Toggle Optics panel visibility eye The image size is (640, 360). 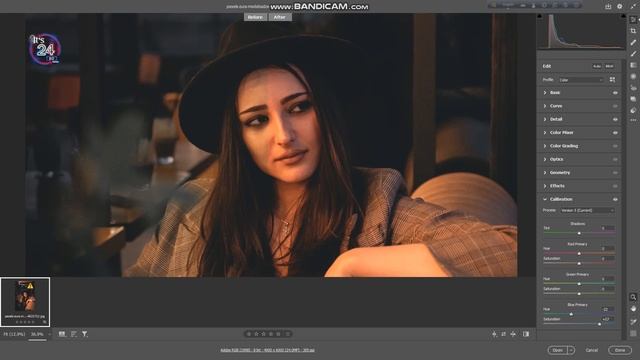615,160
